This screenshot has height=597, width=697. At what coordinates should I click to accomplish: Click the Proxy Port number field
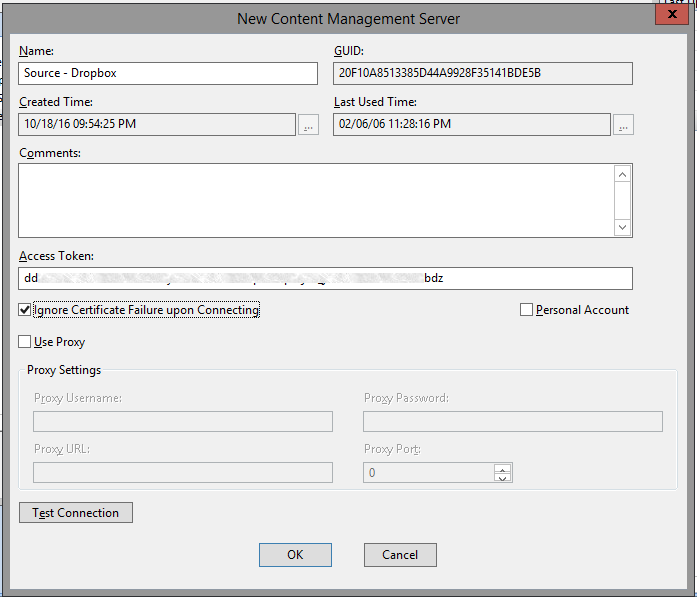point(428,473)
